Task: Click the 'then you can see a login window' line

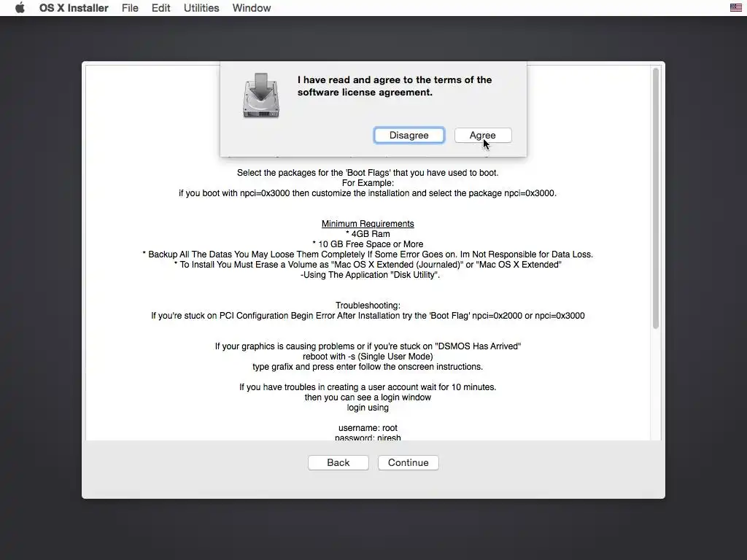Action: click(x=368, y=397)
